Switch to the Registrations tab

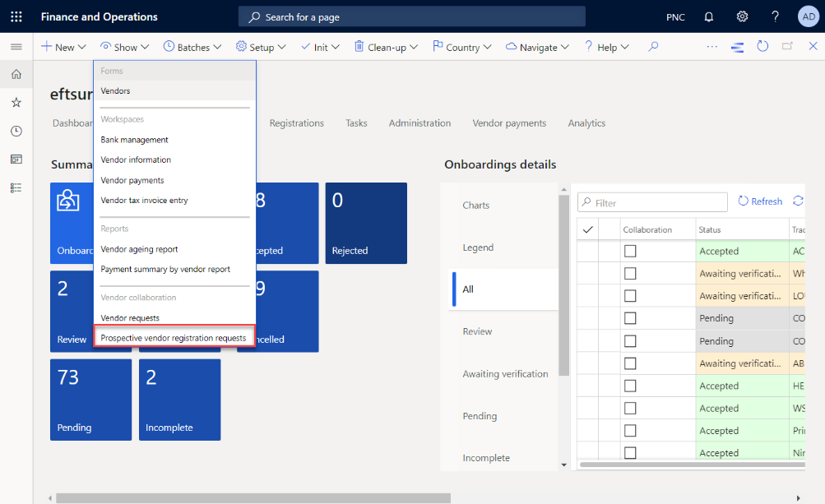pos(296,123)
